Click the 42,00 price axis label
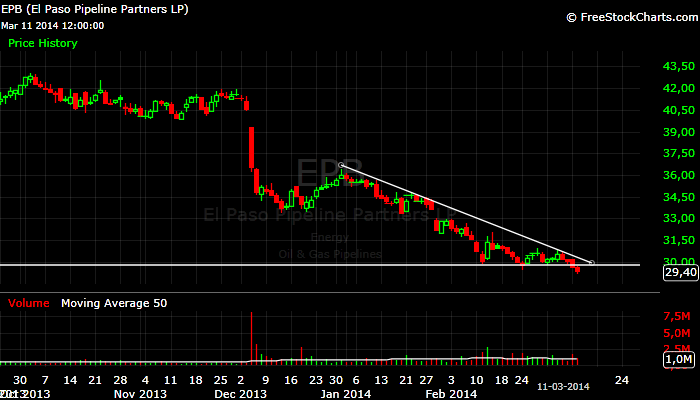 pyautogui.click(x=679, y=88)
